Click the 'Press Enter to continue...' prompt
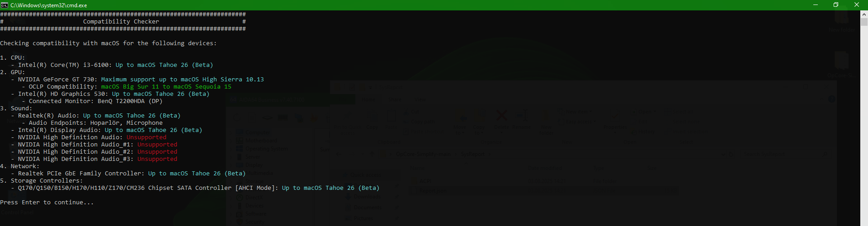 [x=47, y=202]
